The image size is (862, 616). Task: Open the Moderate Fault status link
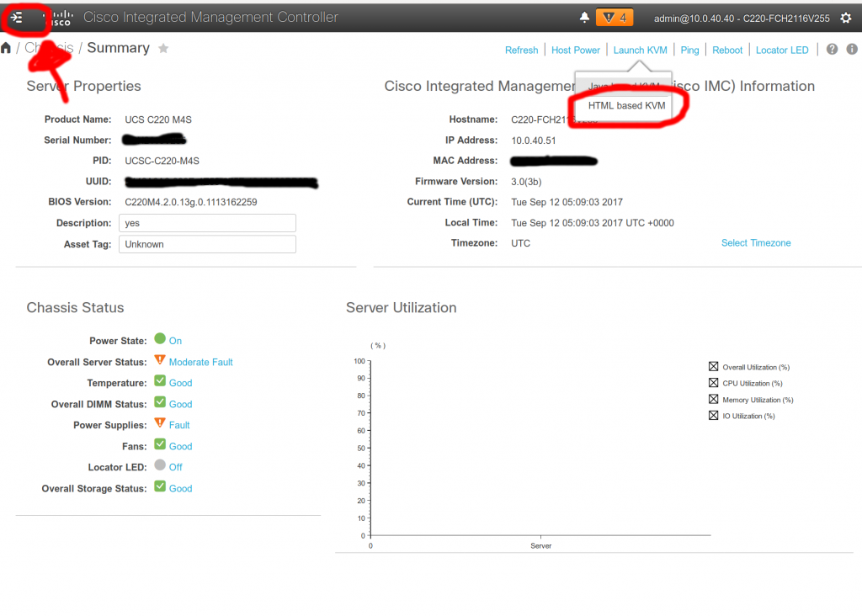click(200, 362)
